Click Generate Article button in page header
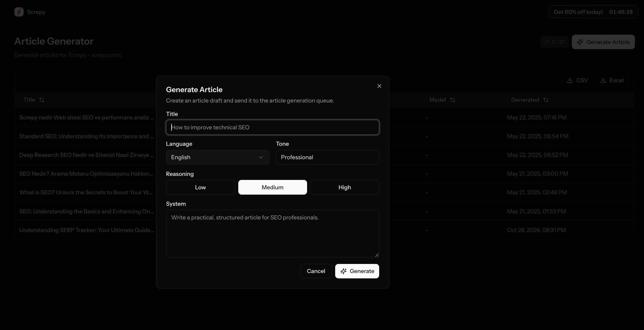The height and width of the screenshot is (330, 644). pos(603,42)
